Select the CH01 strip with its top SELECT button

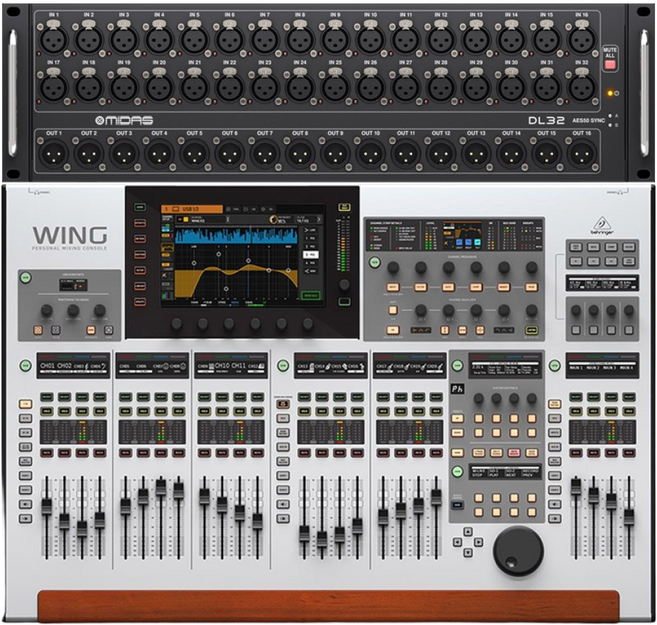[47, 396]
